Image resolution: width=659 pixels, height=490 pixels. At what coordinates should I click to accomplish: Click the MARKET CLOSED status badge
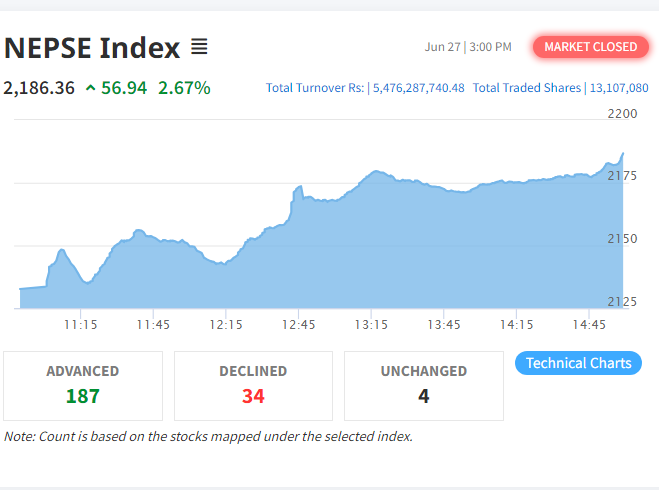[x=590, y=47]
